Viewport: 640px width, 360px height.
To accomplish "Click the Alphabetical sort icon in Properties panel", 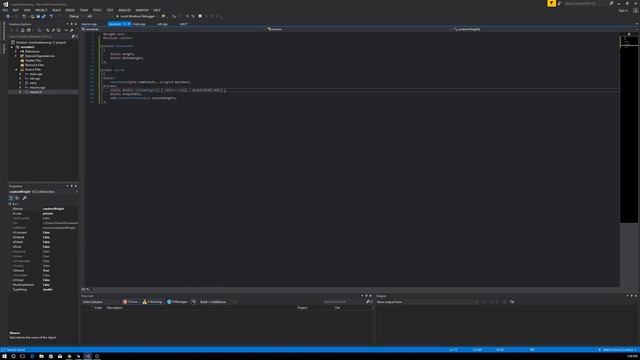I will [17, 198].
